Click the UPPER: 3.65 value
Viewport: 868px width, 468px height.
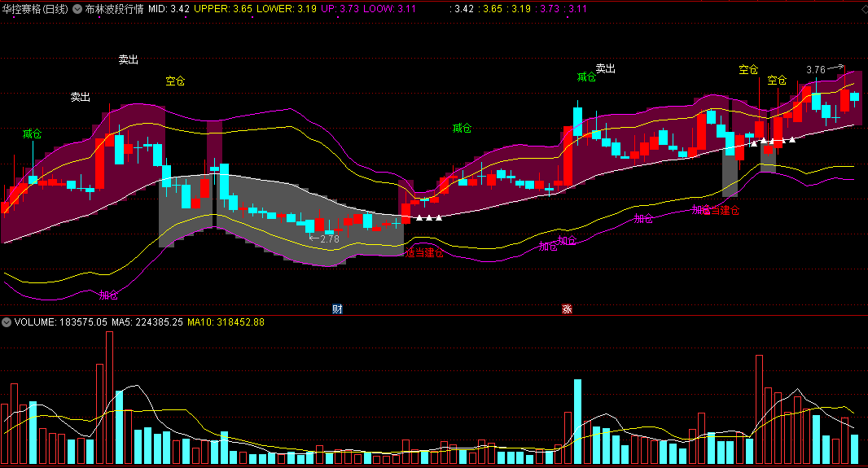coord(223,9)
